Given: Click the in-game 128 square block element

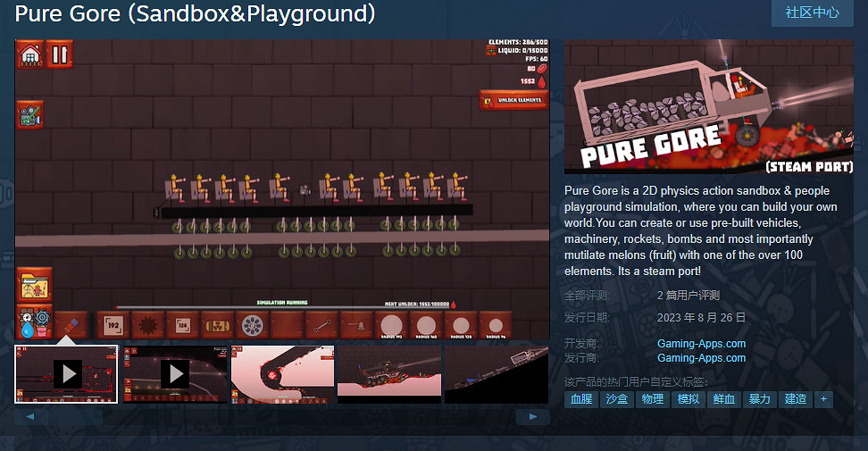Looking at the screenshot, I should (x=183, y=325).
